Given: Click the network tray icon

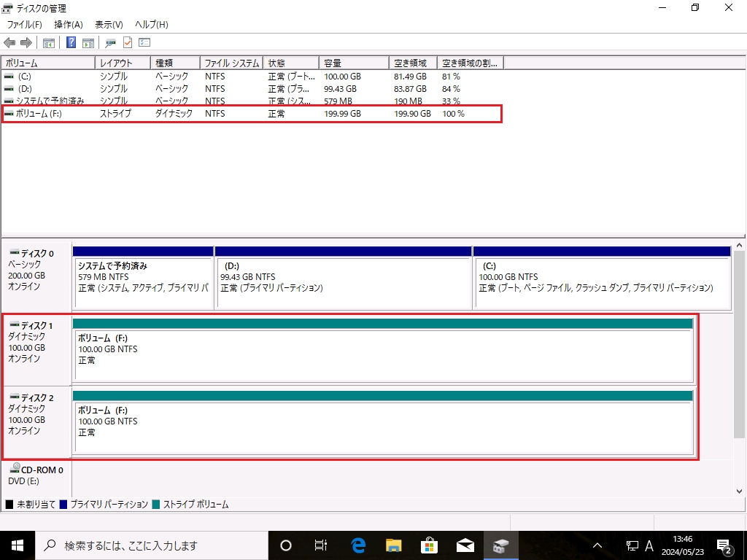Looking at the screenshot, I should coord(632,545).
